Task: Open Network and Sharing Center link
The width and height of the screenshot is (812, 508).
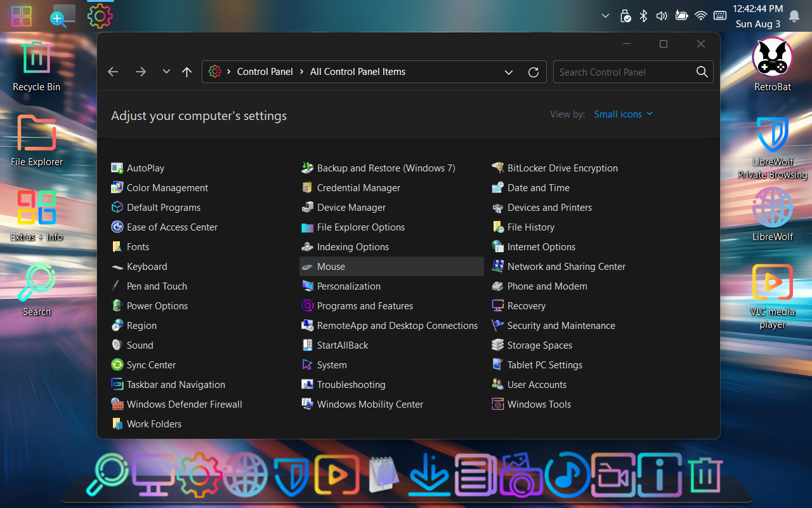Action: coord(566,267)
